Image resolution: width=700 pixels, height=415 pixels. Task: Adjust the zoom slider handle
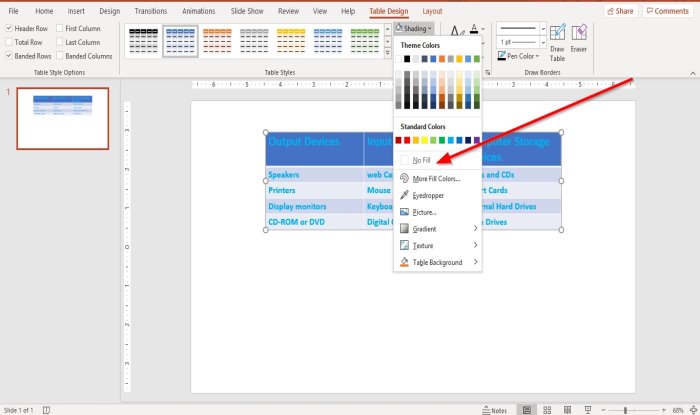[x=625, y=410]
